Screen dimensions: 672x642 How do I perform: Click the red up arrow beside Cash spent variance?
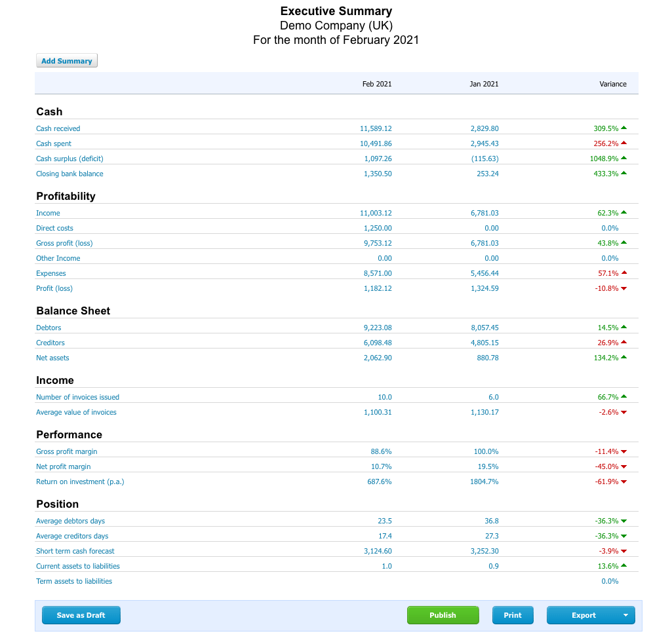click(623, 143)
